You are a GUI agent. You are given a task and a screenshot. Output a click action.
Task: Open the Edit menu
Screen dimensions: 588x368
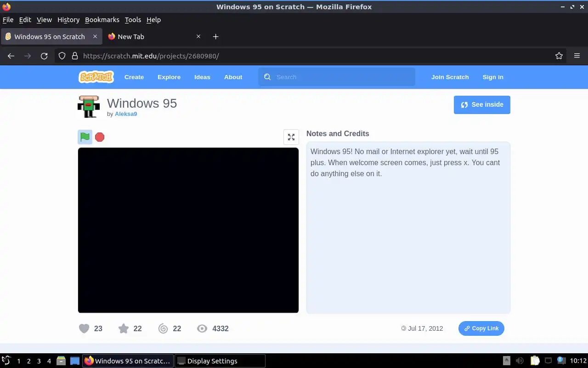point(25,20)
